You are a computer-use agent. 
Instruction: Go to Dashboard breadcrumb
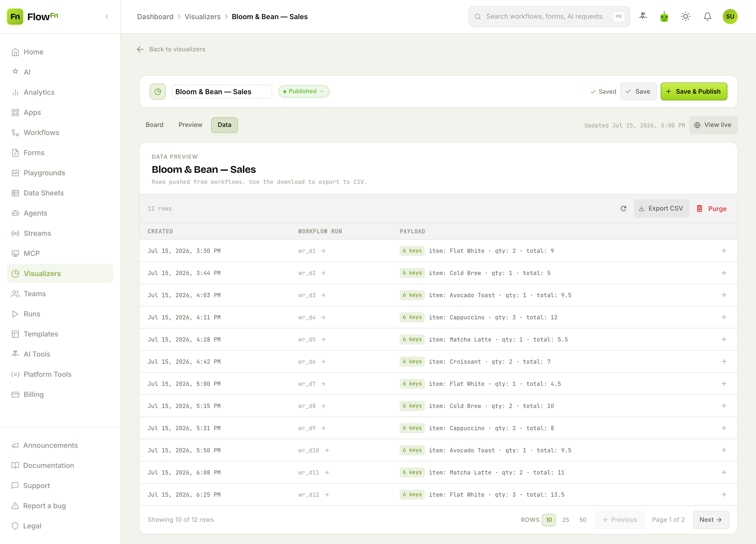click(x=155, y=17)
